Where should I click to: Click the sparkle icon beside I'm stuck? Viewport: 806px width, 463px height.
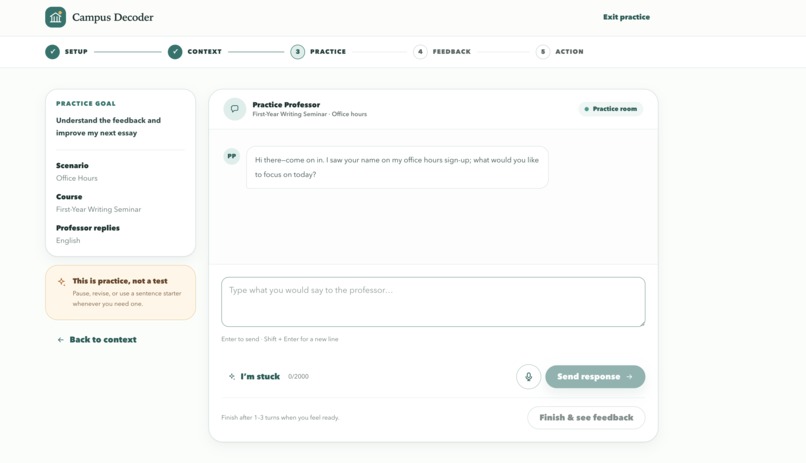pyautogui.click(x=232, y=377)
